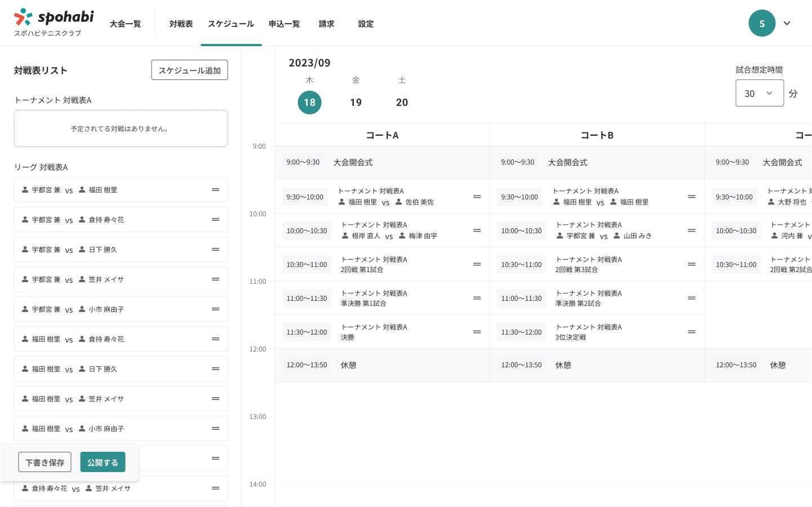The image size is (812, 507).
Task: Open the 申込一覧 menu item
Action: [x=284, y=24]
